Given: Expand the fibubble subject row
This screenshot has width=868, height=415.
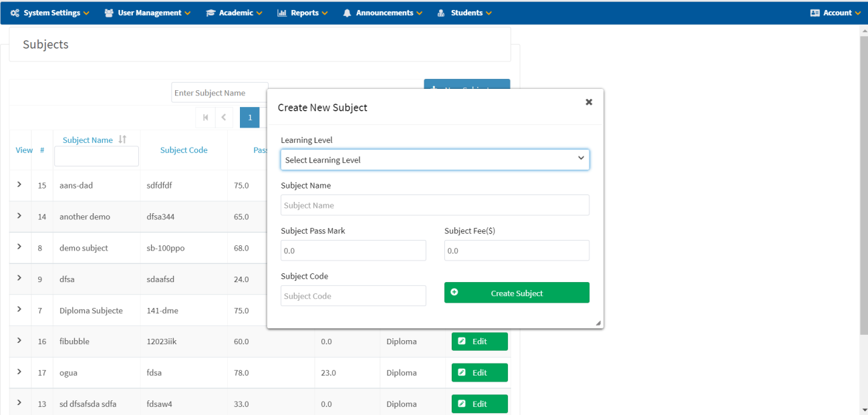Looking at the screenshot, I should coord(19,340).
